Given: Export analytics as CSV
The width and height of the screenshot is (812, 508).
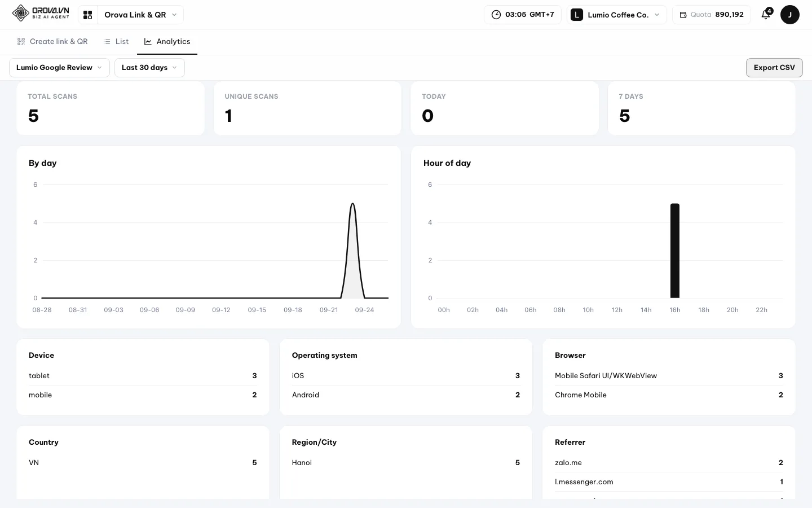Looking at the screenshot, I should click(x=774, y=68).
